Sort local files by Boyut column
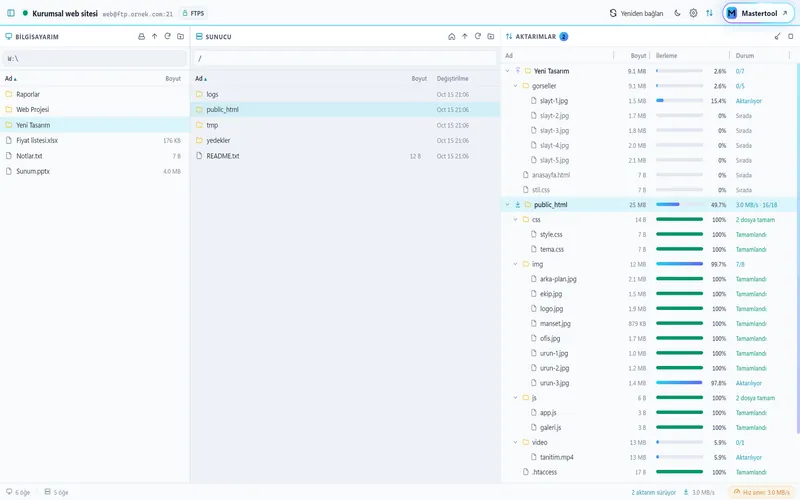This screenshot has width=800, height=500. click(x=173, y=79)
